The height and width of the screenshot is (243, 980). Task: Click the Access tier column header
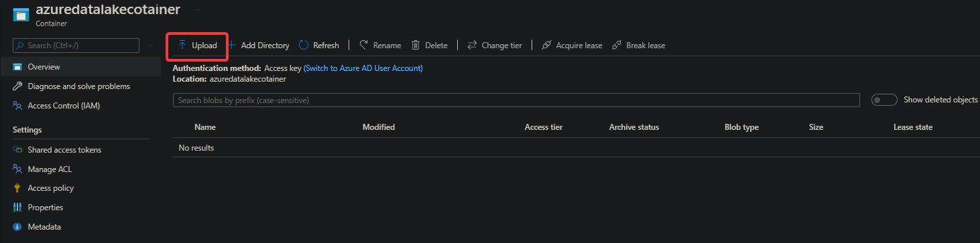[x=544, y=127]
